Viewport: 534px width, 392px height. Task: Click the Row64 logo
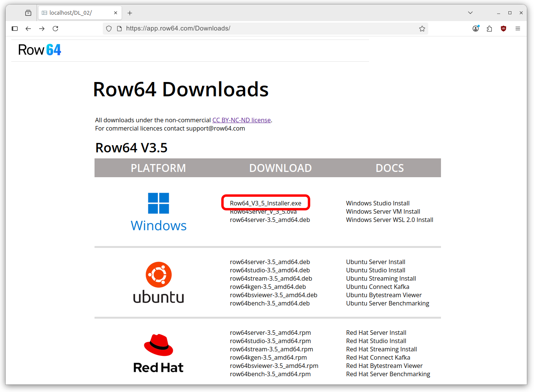[x=40, y=50]
